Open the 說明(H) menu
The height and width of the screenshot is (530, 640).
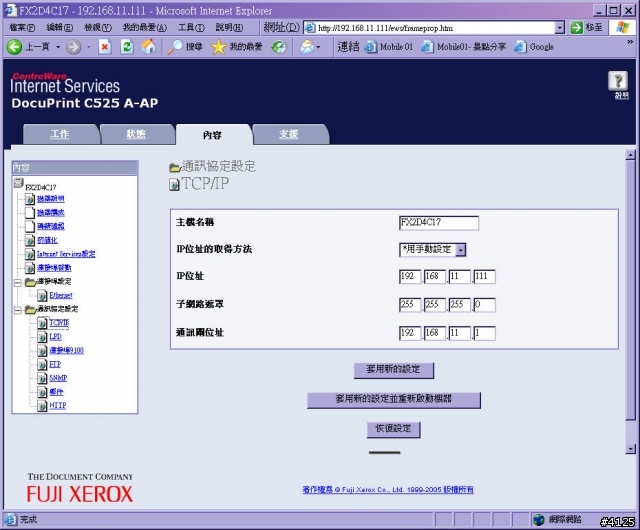click(229, 28)
